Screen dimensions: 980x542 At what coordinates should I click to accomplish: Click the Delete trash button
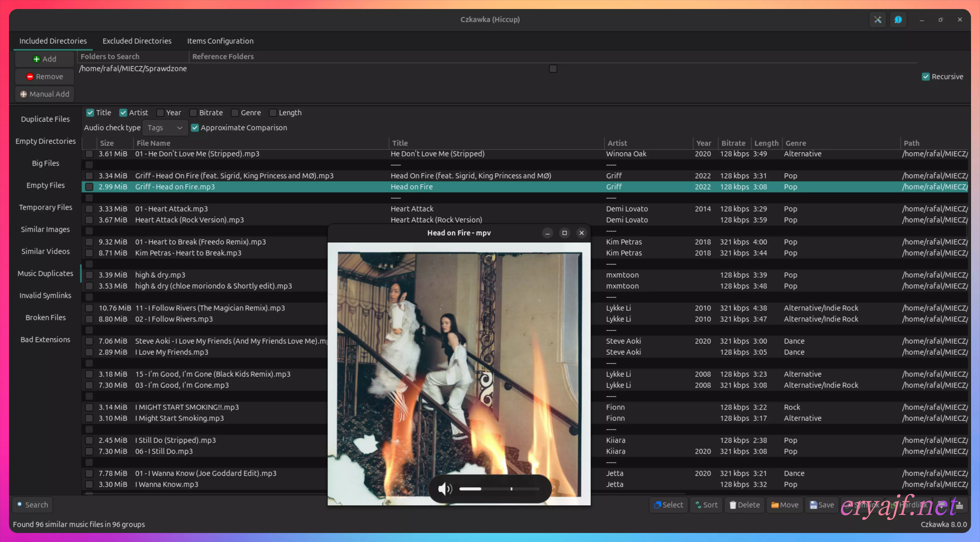744,505
